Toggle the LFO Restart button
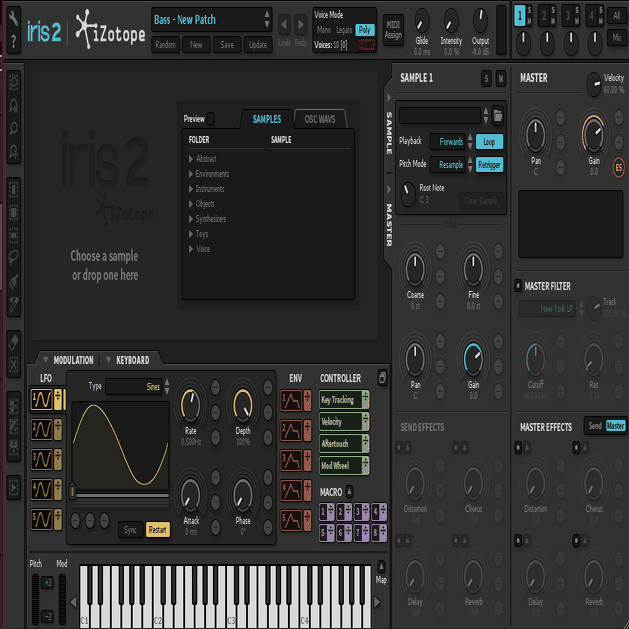This screenshot has width=629, height=629. click(158, 530)
